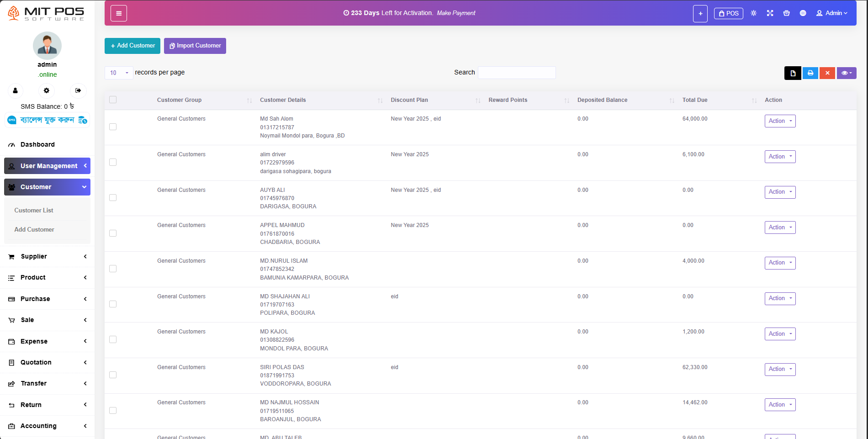This screenshot has width=868, height=439.
Task: Click into the Search input field
Action: click(x=516, y=73)
